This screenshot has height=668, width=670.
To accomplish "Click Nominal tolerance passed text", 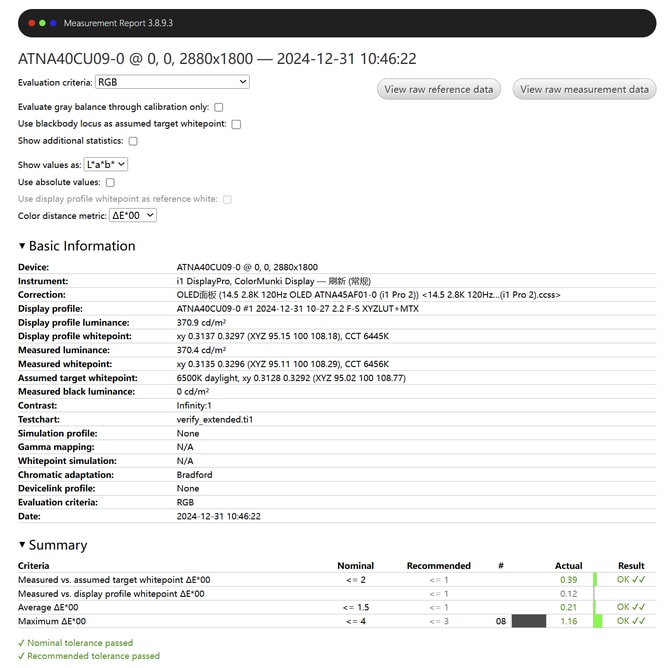I will [x=80, y=643].
